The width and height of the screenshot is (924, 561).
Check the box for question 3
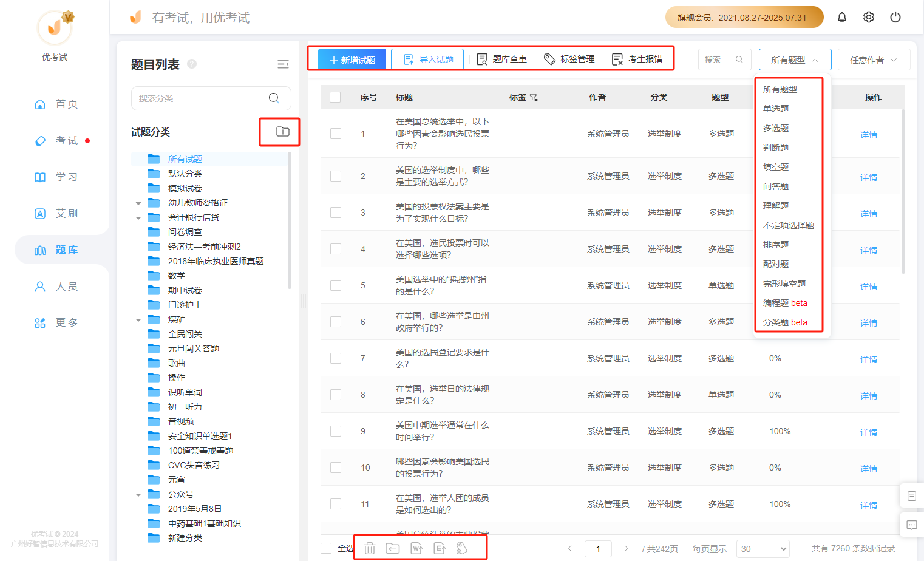tap(336, 212)
